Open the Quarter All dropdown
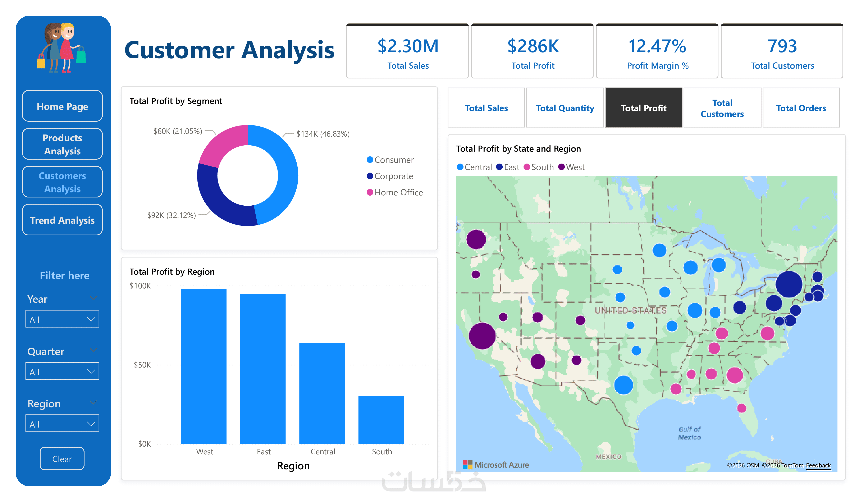Viewport: 868px width, 502px height. point(62,371)
